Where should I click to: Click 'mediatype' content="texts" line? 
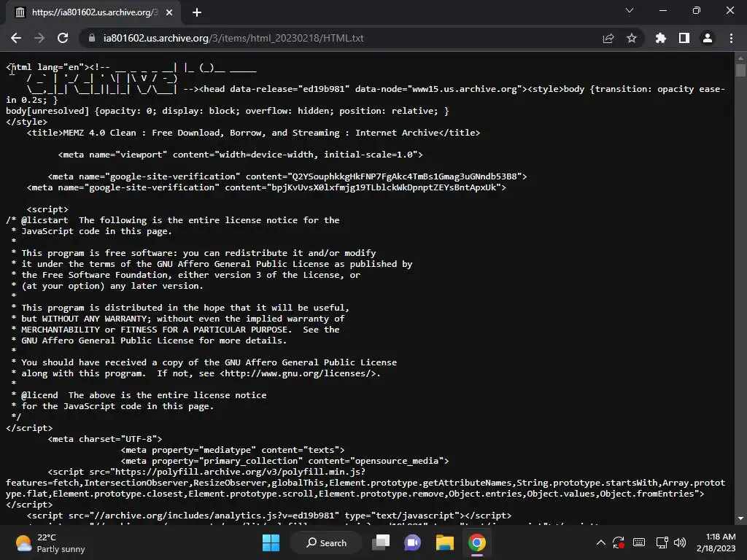coord(233,450)
